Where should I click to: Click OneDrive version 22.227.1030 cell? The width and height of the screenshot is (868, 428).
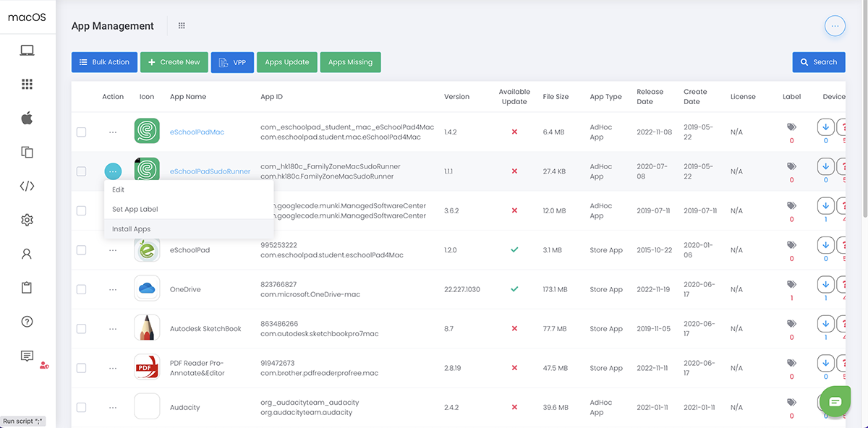pos(461,289)
